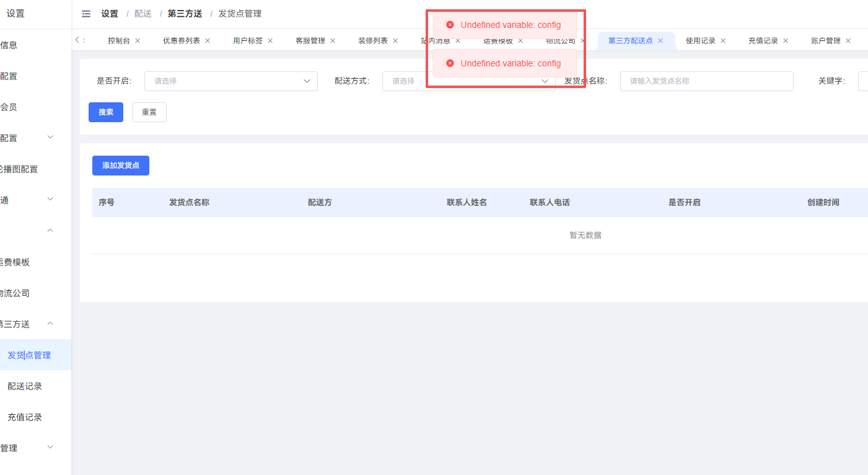Focus the 发货点名称 input field
868x475 pixels.
coord(706,81)
